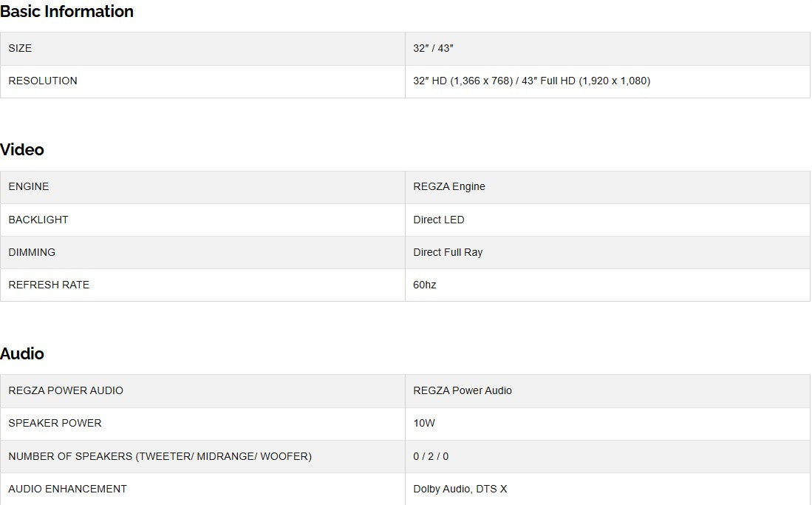Viewport: 812px width, 505px height.
Task: Select the ENGINE row label
Action: coord(29,186)
